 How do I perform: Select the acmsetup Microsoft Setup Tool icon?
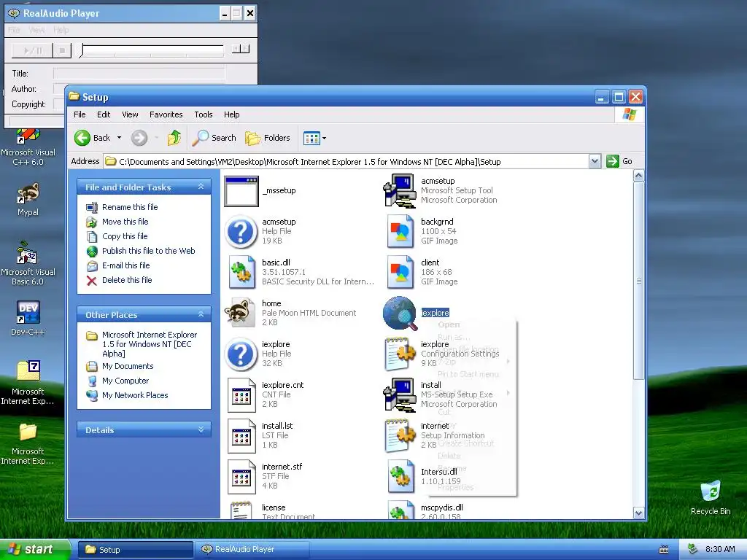click(x=400, y=190)
